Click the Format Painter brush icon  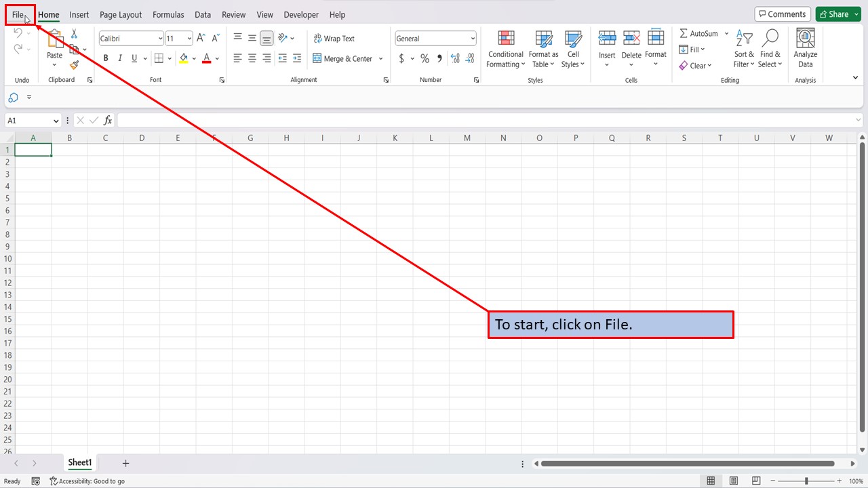[x=74, y=65]
